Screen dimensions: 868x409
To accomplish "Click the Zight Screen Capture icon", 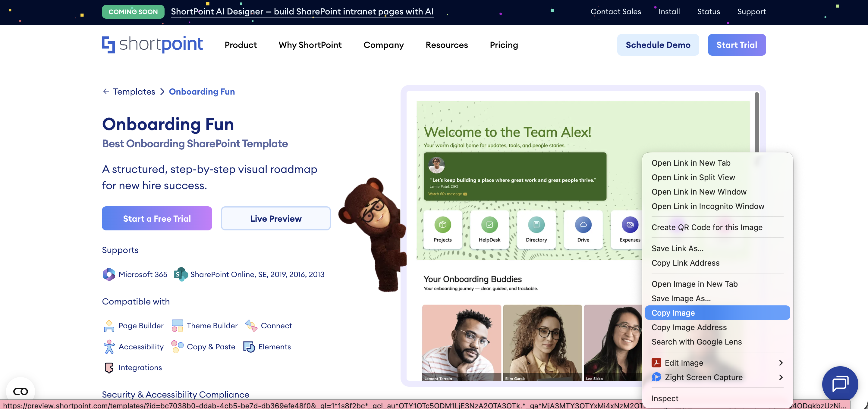I will tap(656, 377).
